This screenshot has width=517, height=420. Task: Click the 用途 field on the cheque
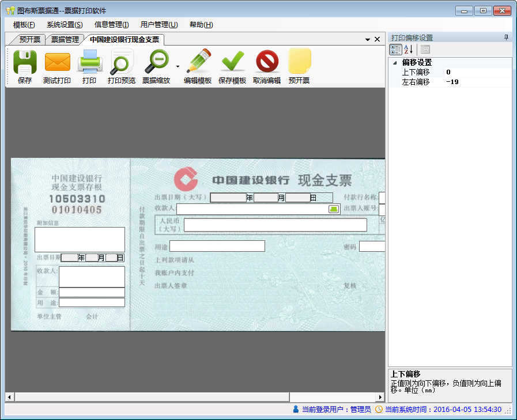[x=217, y=246]
